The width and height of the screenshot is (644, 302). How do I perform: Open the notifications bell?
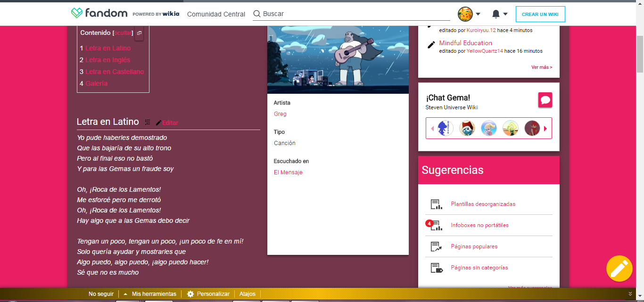(x=496, y=14)
